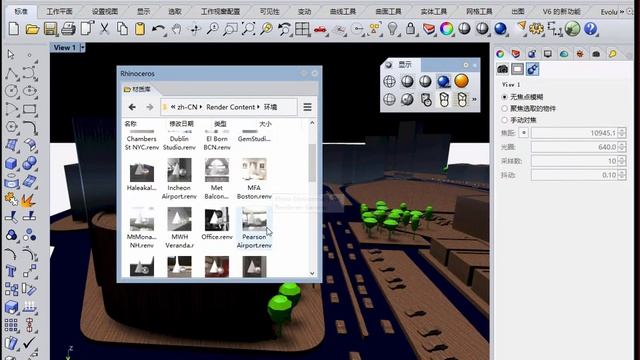Image resolution: width=640 pixels, height=360 pixels.
Task: Go forward with the right arrow in the library browser
Action: pos(150,107)
